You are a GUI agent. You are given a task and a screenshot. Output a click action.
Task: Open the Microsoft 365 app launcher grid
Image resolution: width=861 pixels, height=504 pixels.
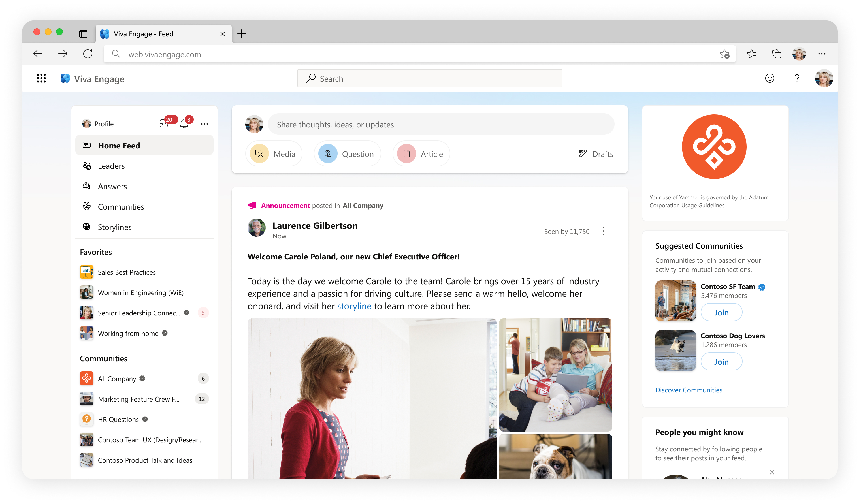tap(41, 78)
